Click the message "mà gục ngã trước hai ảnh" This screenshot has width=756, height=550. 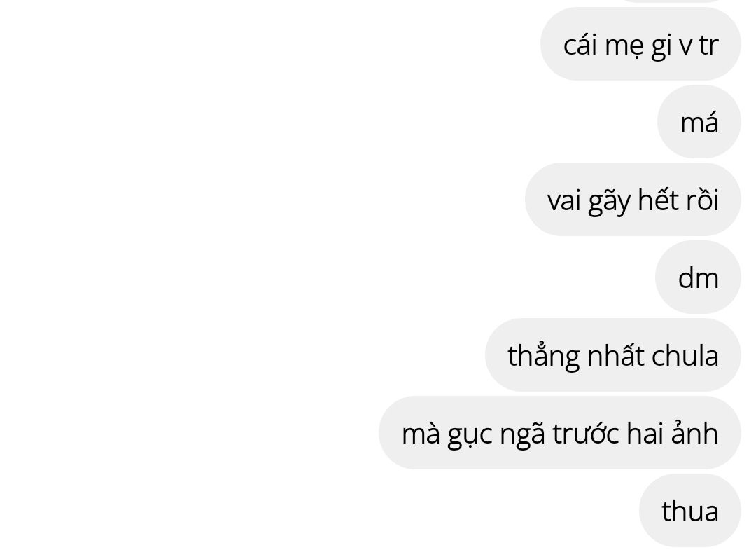point(560,433)
